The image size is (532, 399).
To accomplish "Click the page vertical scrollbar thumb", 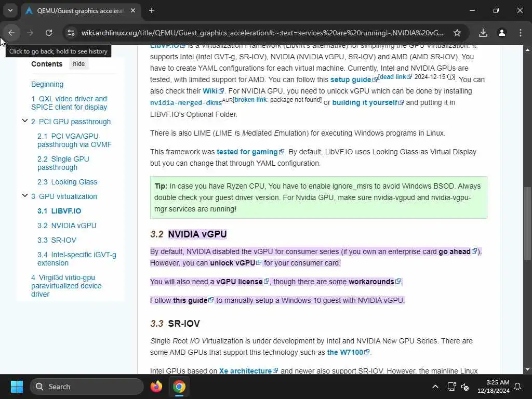I will pyautogui.click(x=527, y=223).
